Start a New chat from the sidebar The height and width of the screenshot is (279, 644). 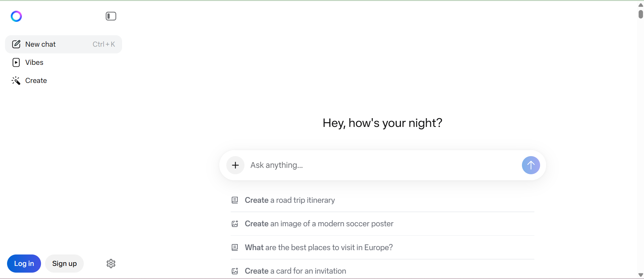64,44
